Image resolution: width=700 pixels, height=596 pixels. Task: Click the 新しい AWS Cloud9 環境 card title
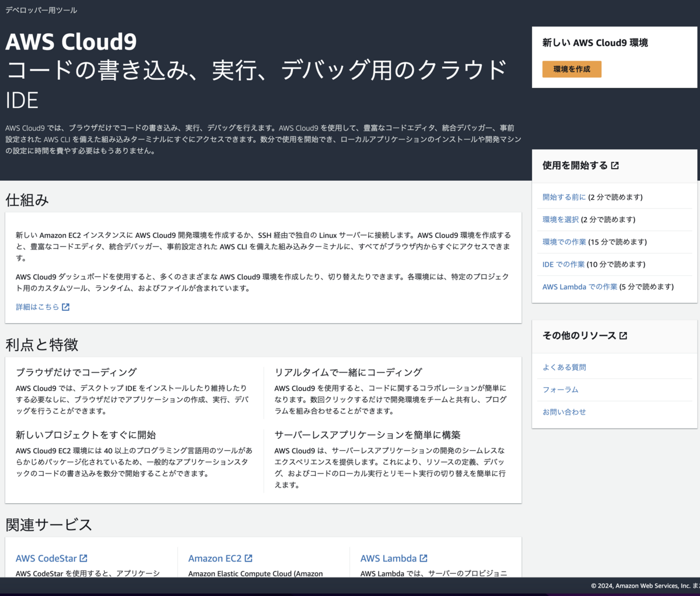point(595,43)
